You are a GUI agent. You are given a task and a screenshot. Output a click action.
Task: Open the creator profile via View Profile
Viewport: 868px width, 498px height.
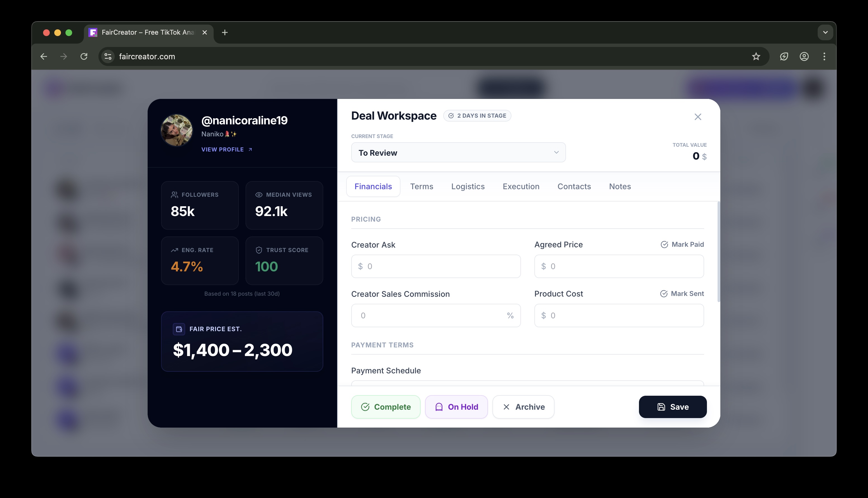pos(222,149)
